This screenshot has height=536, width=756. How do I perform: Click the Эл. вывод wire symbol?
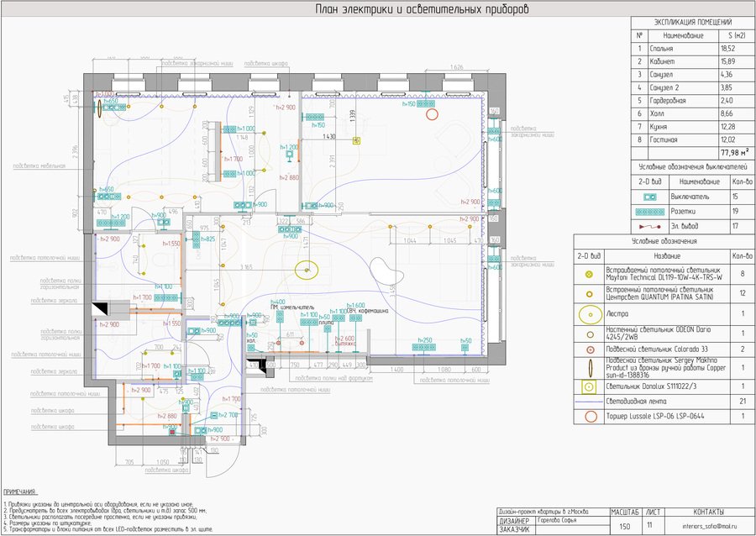[649, 226]
